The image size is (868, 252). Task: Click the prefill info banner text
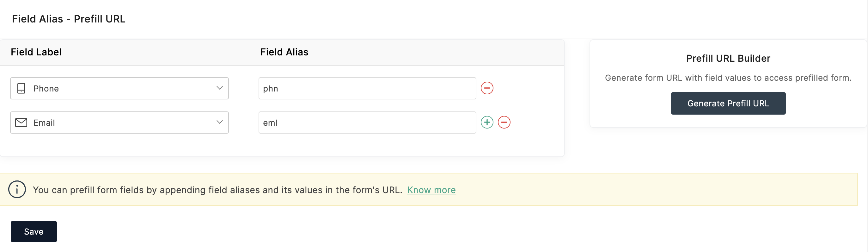217,190
